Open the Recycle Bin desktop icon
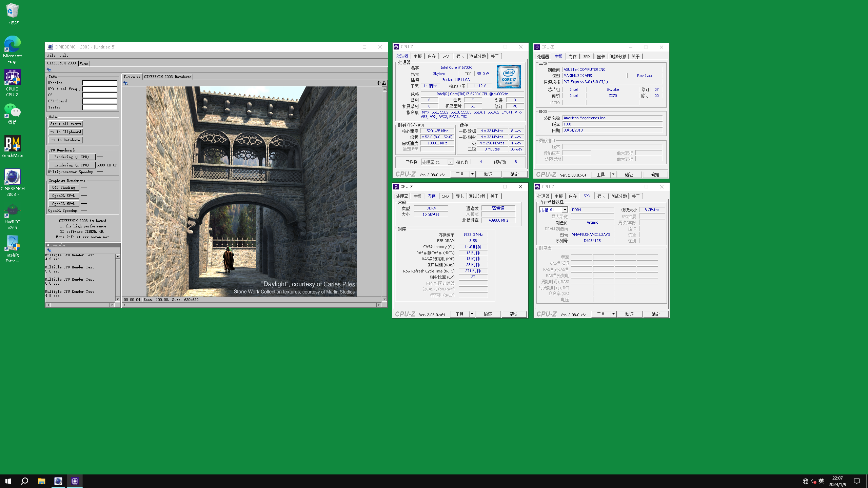 [x=13, y=14]
